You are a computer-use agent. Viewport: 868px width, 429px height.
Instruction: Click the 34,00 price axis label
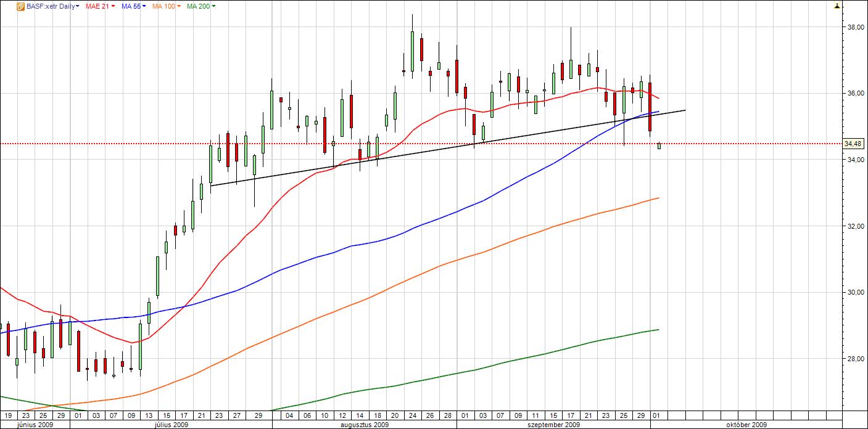pyautogui.click(x=855, y=160)
